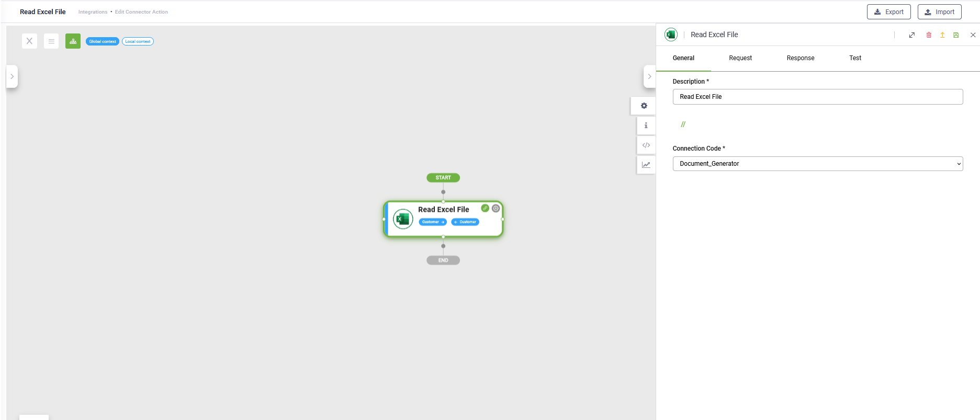Switch to the Request tab
This screenshot has width=980, height=420.
pyautogui.click(x=740, y=58)
